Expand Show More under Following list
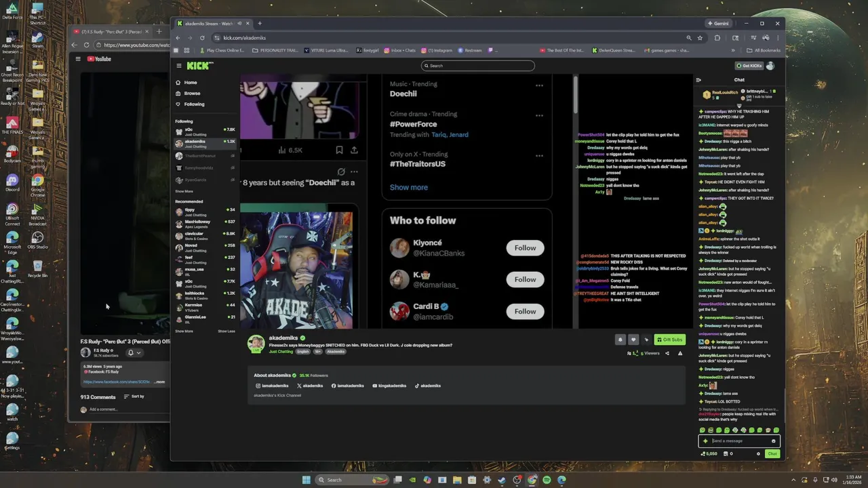Screen dimensions: 868x488 point(184,191)
